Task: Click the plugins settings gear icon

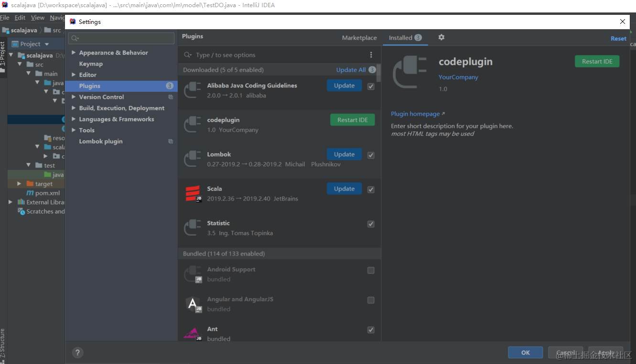Action: pos(441,37)
